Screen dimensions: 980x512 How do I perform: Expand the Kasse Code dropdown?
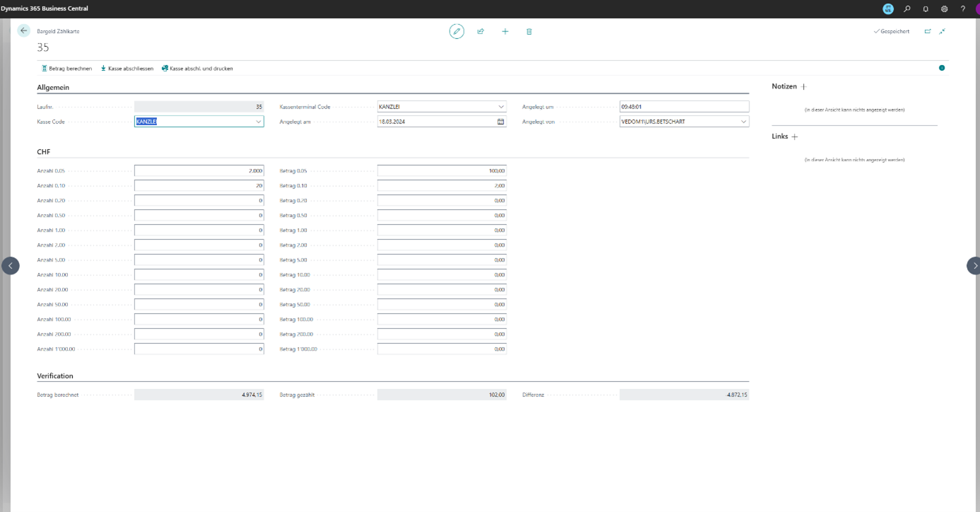258,122
